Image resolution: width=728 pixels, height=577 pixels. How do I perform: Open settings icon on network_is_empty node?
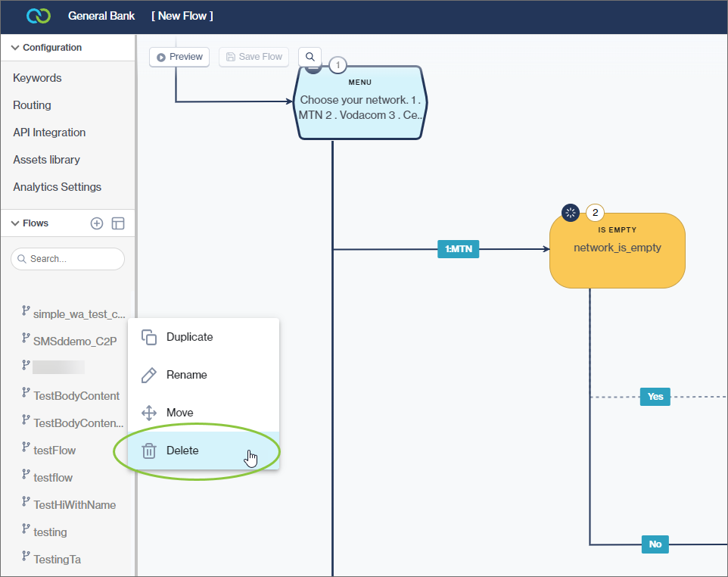[570, 212]
